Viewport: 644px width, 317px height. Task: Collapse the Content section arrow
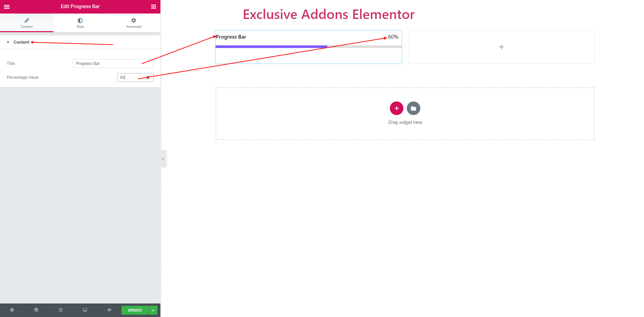8,42
